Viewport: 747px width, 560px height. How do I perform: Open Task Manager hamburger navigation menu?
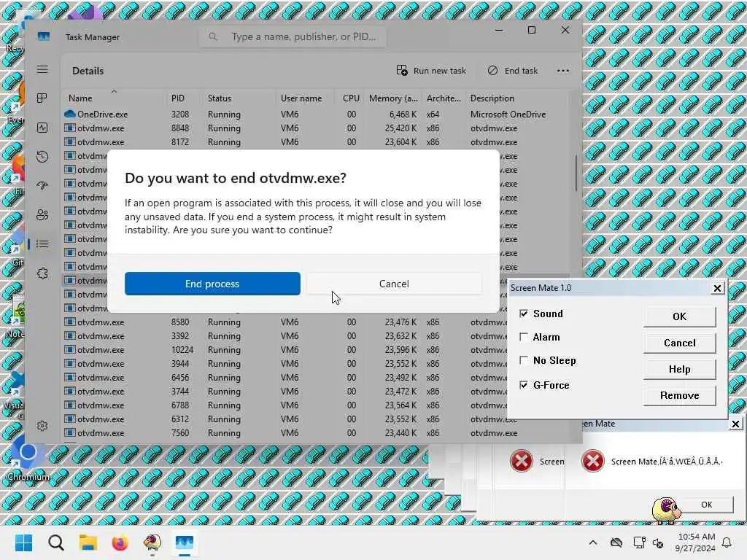42,69
